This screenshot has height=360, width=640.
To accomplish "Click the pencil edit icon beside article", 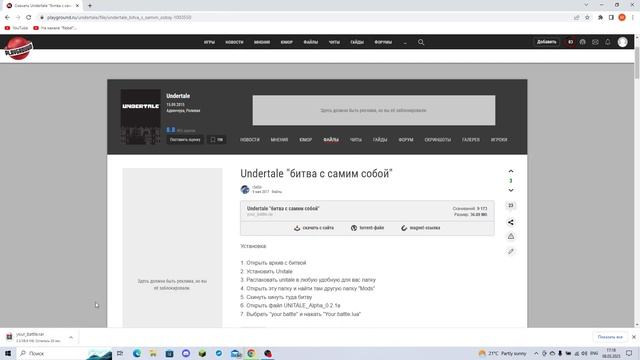I will 511,251.
